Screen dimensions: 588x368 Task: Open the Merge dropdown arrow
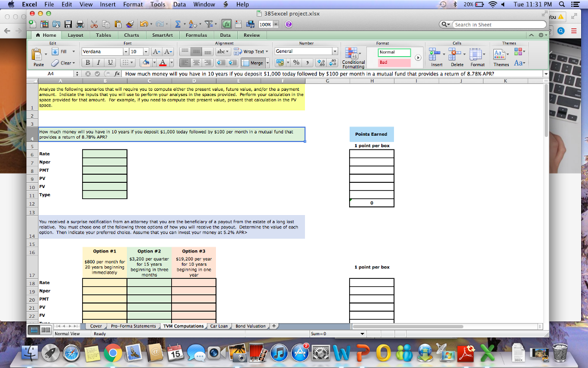[268, 63]
